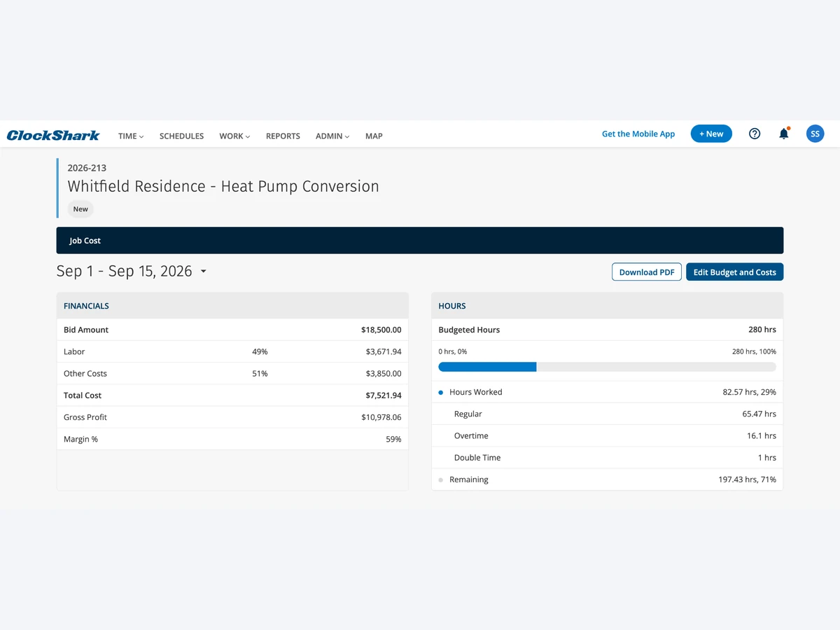Click the budgeted hours progress bar
The image size is (840, 630).
tap(607, 367)
